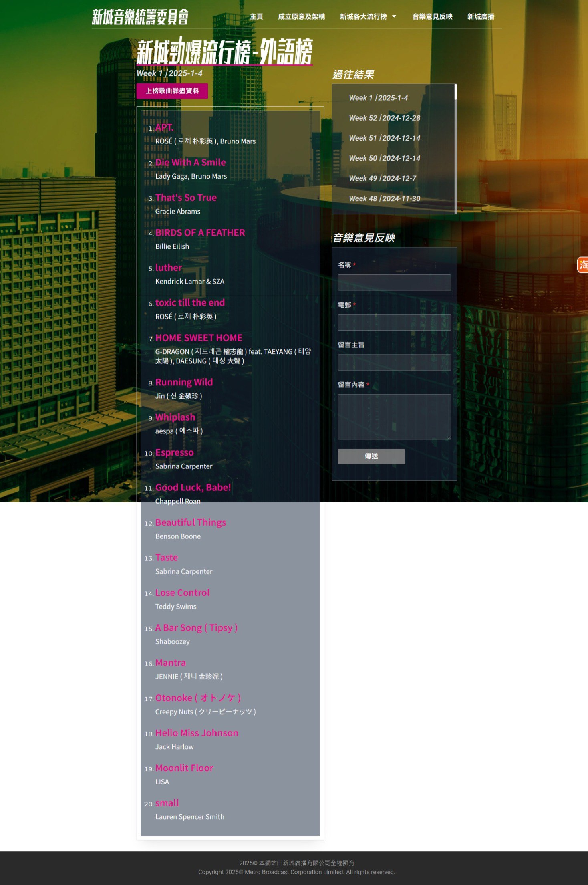
Task: Click the Week 1 | 2025-1-4 chart subtitle
Action: click(169, 73)
